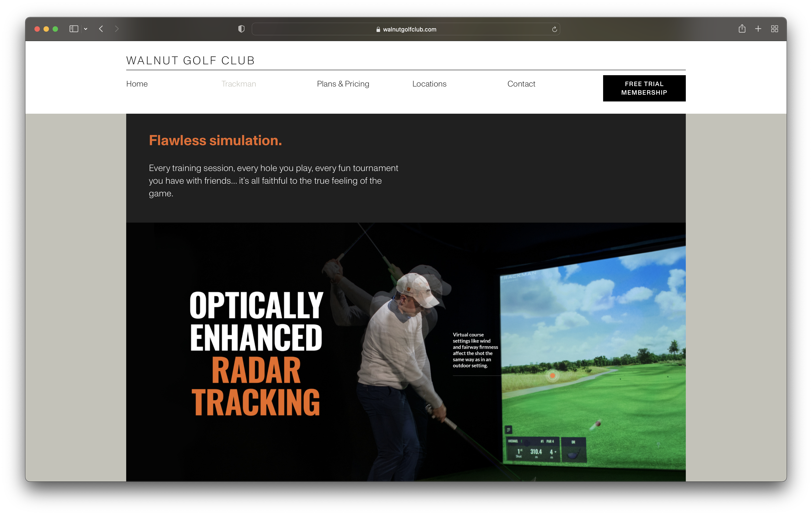Navigate to the Contact page

pos(521,84)
